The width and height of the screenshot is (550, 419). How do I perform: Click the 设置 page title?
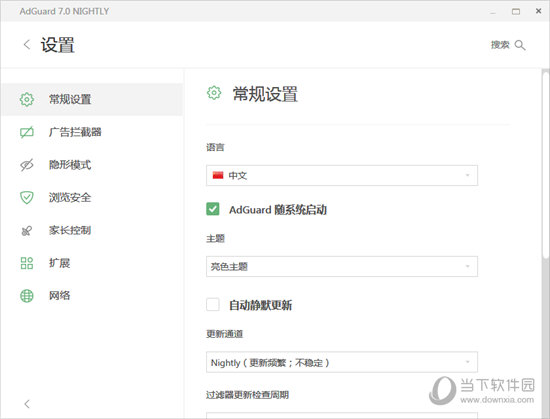pos(58,45)
